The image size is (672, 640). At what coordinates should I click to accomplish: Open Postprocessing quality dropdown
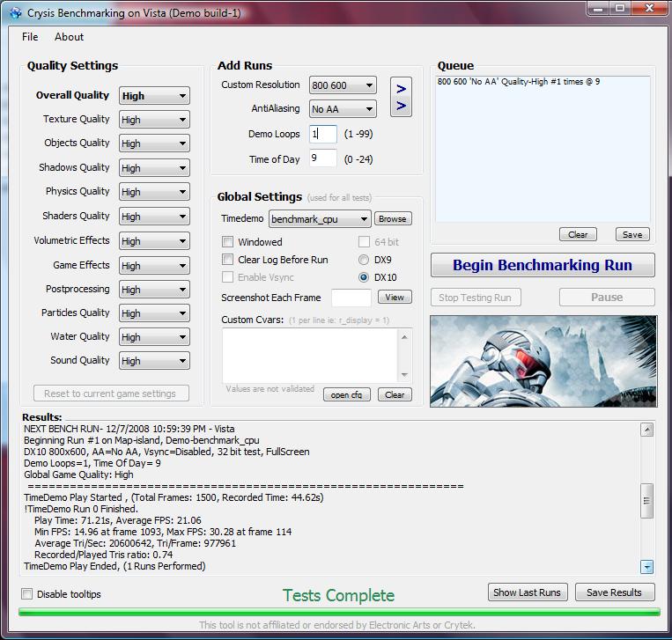tap(154, 290)
